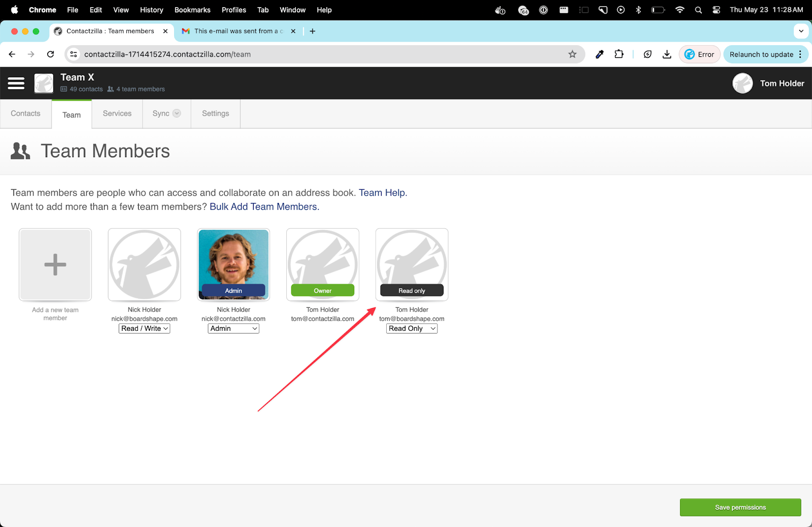Image resolution: width=812 pixels, height=527 pixels.
Task: Switch to the Contacts tab
Action: coord(25,114)
